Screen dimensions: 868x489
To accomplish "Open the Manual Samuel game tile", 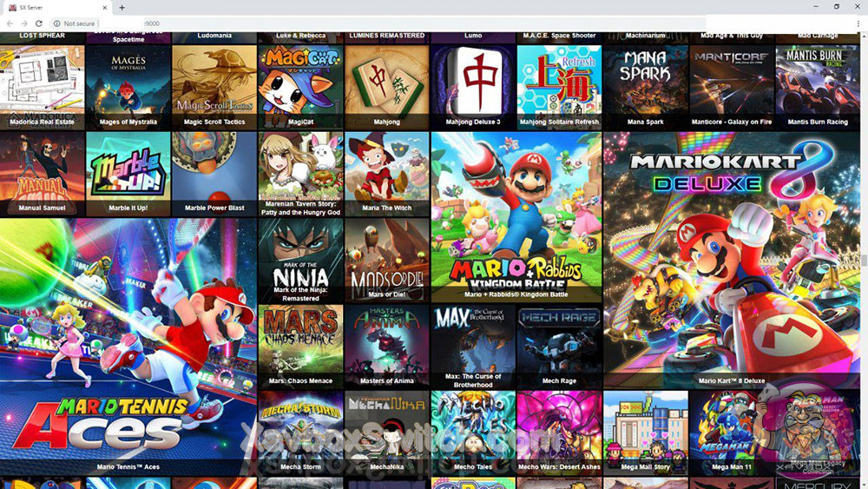I will (42, 174).
